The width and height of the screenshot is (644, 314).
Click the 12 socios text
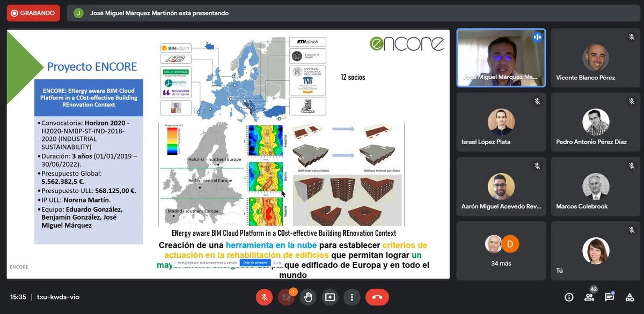point(353,77)
